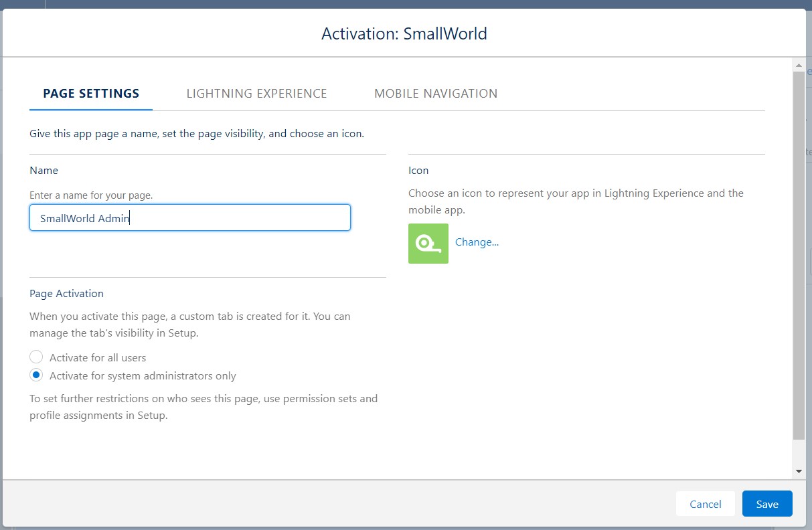Image resolution: width=812 pixels, height=530 pixels.
Task: Open the MOBILE NAVIGATION tab
Action: coord(435,94)
